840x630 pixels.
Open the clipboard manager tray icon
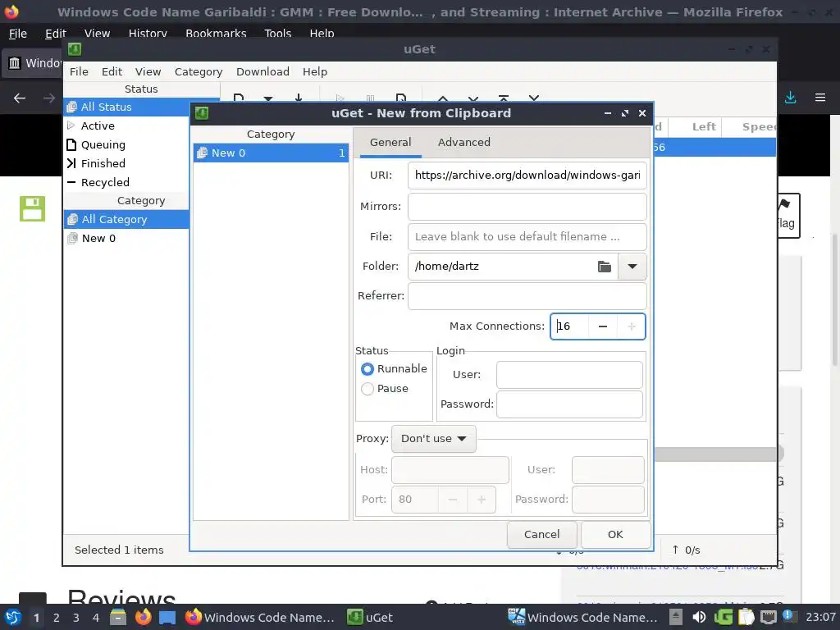pos(746,618)
